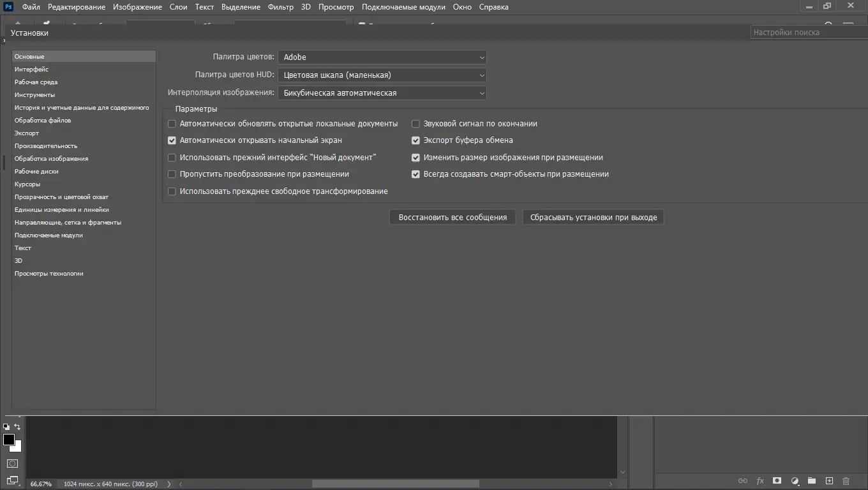Click the link layers icon
Image resolution: width=868 pixels, height=490 pixels.
click(742, 480)
